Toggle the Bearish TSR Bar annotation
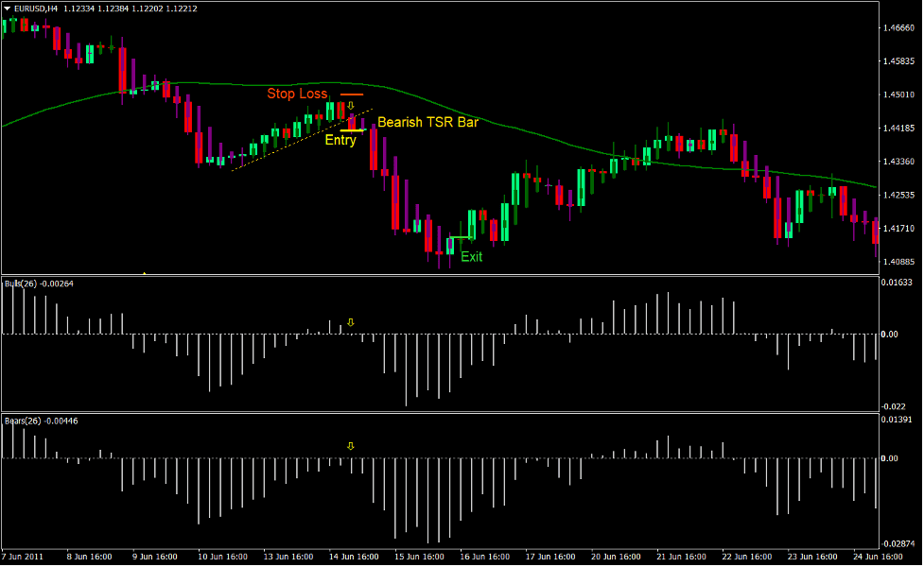The height and width of the screenshot is (567, 924). [427, 122]
